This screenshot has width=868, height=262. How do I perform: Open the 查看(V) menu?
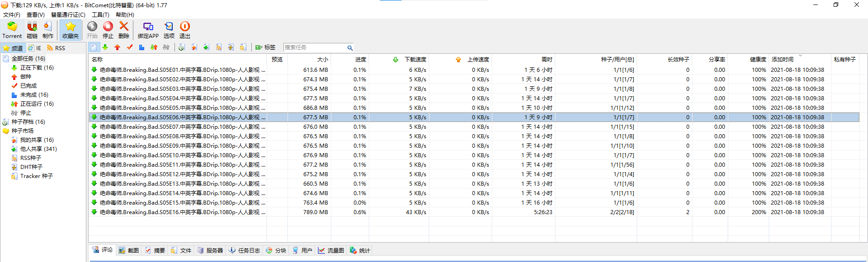coord(36,15)
